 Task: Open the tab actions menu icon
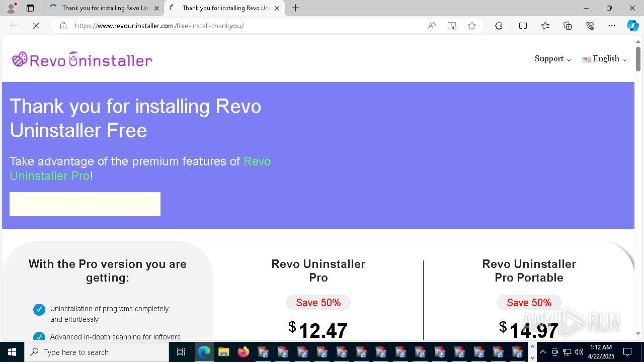coord(30,8)
